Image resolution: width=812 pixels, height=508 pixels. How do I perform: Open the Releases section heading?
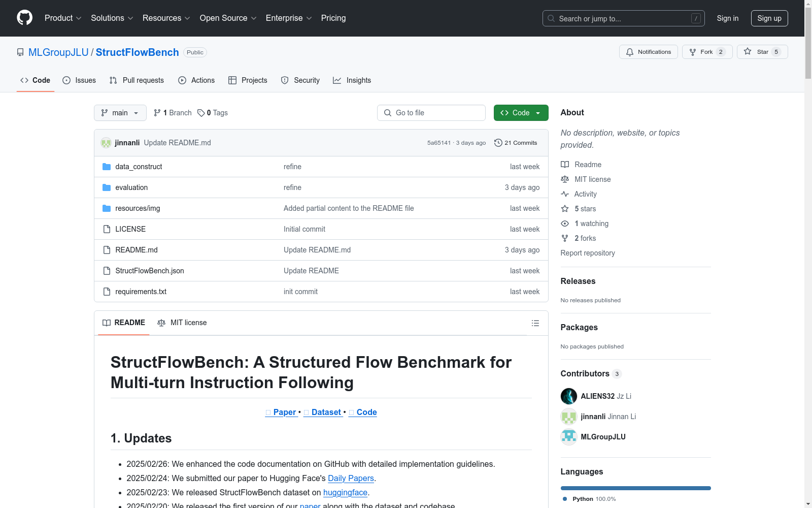tap(578, 281)
